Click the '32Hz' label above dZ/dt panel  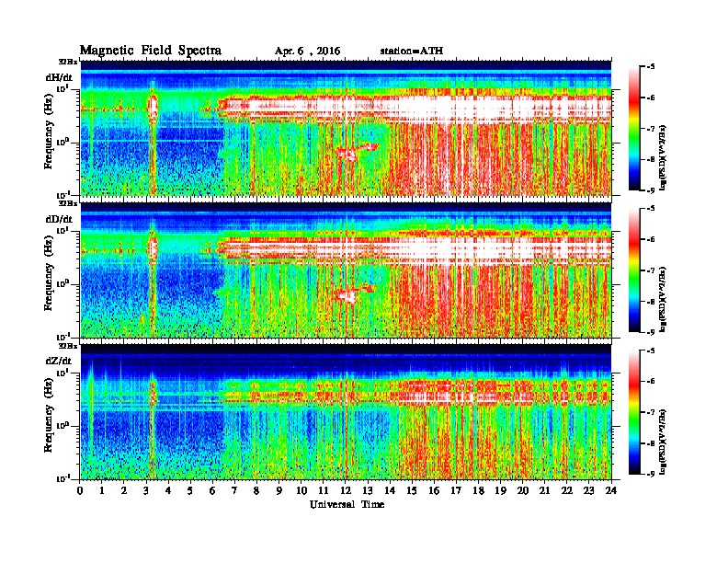(68, 346)
